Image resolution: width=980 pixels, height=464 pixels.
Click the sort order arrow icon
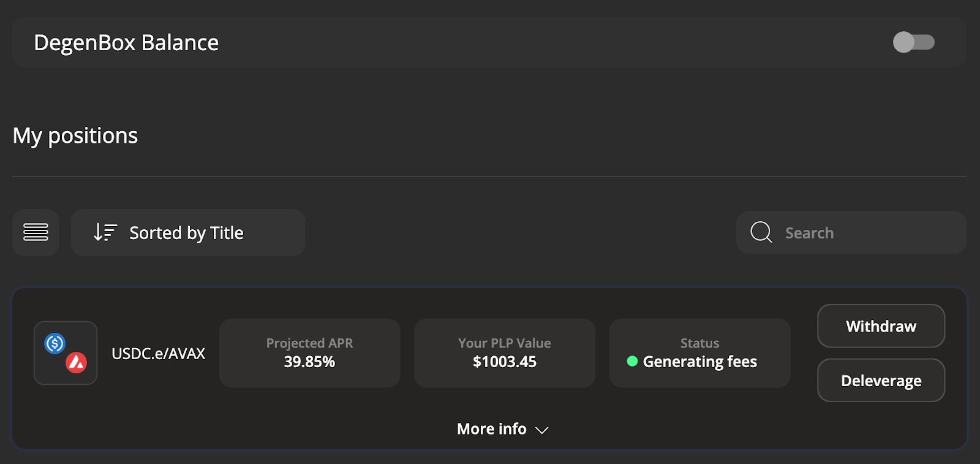[x=105, y=232]
